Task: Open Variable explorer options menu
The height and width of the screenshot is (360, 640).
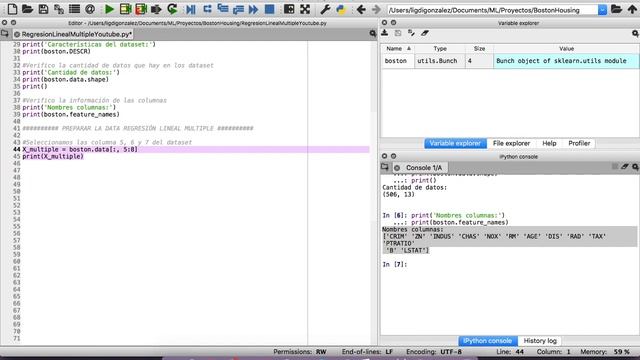Action: point(635,33)
